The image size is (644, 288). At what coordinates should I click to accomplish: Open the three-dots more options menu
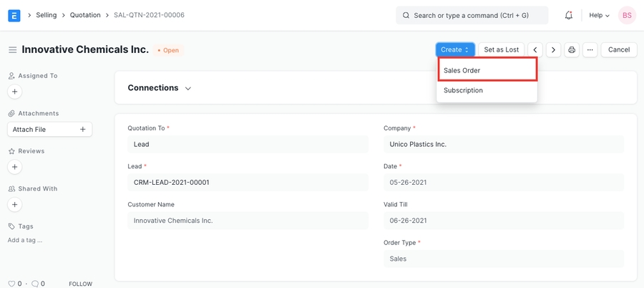[590, 50]
